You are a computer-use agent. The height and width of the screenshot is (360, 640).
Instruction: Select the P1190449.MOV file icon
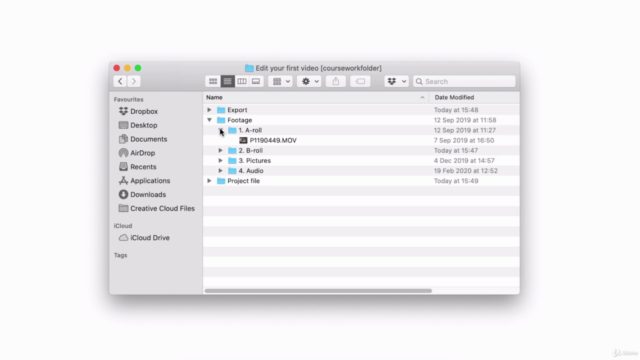[243, 140]
